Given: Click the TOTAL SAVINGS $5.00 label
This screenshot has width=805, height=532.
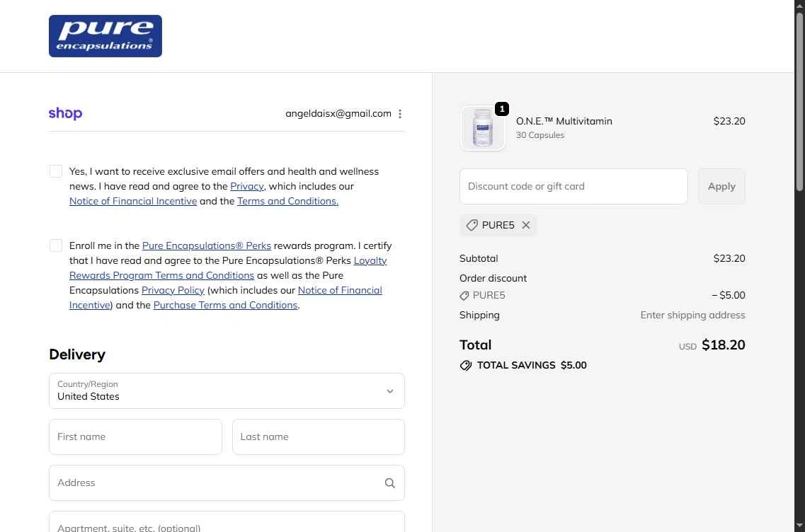Looking at the screenshot, I should coord(532,365).
